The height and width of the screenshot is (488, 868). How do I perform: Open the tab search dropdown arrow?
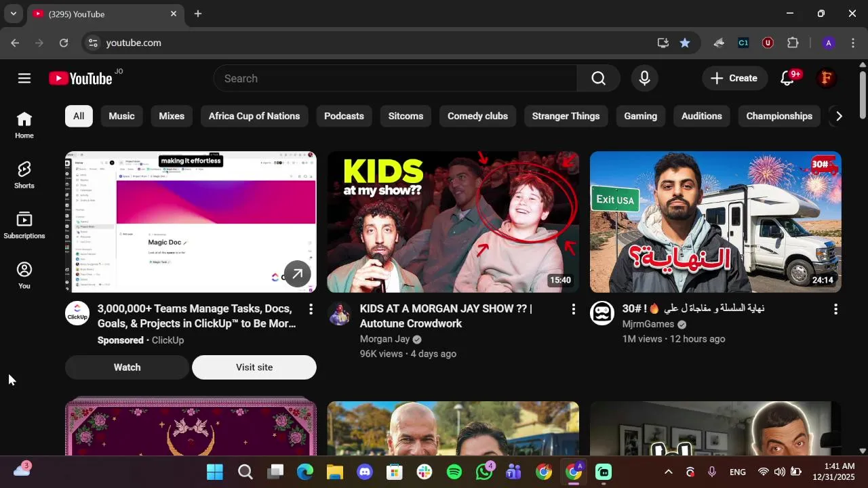click(x=13, y=14)
